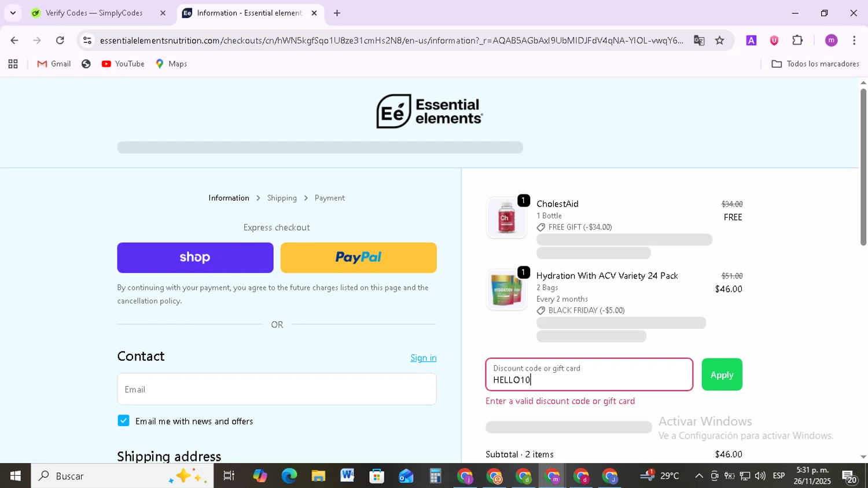Open Task View in taskbar
868x488 pixels.
tap(229, 476)
